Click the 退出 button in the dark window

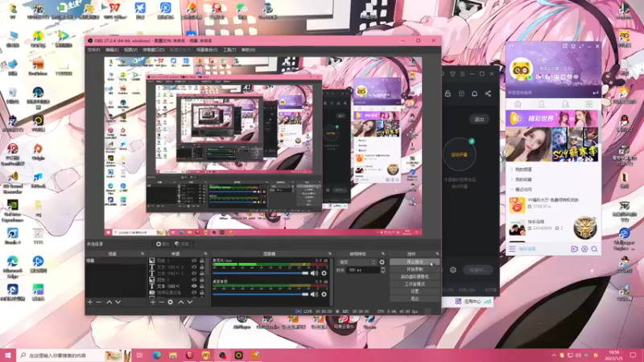(479, 119)
